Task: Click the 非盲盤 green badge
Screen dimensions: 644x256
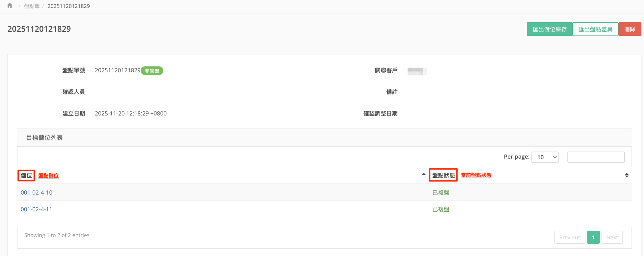Action: pyautogui.click(x=152, y=71)
